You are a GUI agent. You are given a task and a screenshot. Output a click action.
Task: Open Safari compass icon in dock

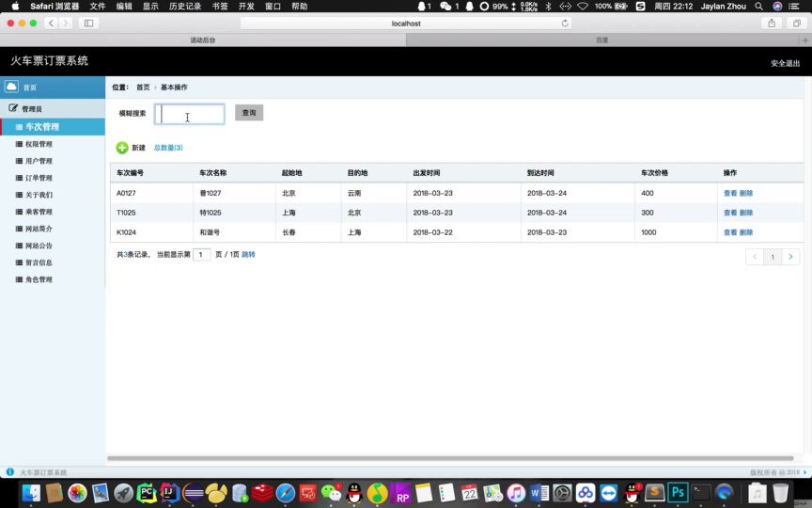pos(286,493)
